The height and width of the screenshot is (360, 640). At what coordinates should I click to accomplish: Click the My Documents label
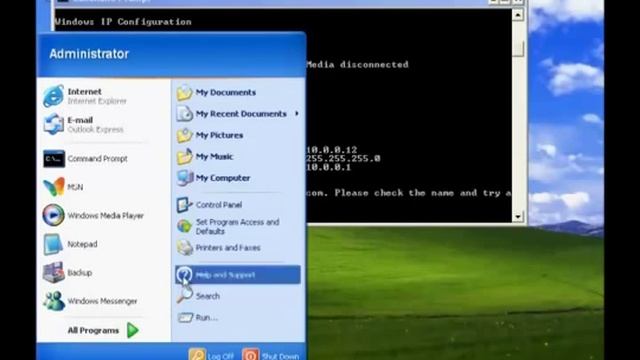(x=226, y=93)
